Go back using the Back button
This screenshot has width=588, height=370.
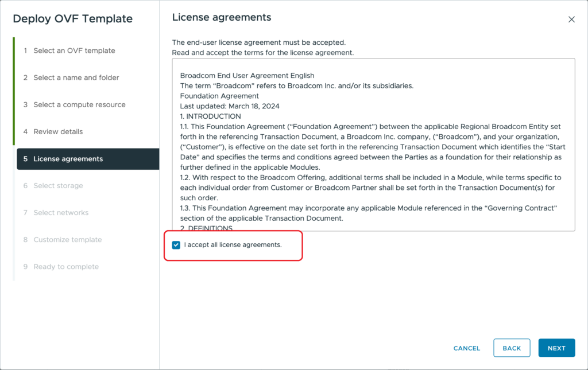pos(512,348)
